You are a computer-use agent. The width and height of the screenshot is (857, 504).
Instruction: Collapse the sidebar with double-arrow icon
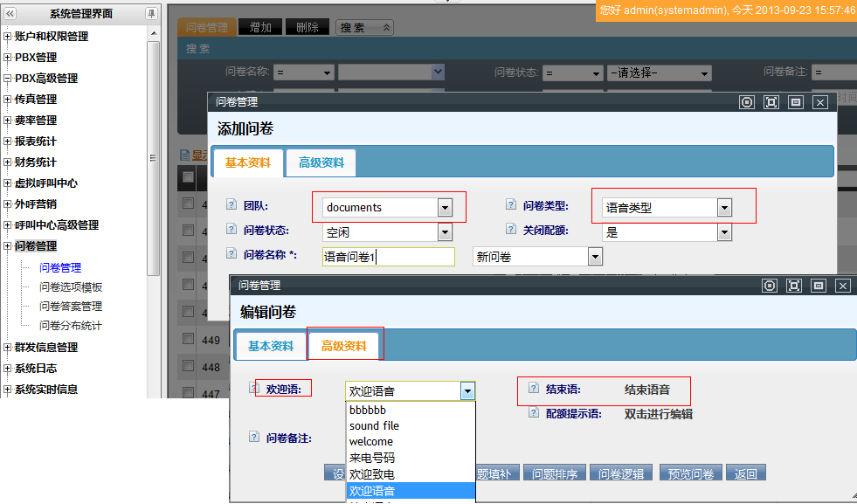(x=10, y=13)
